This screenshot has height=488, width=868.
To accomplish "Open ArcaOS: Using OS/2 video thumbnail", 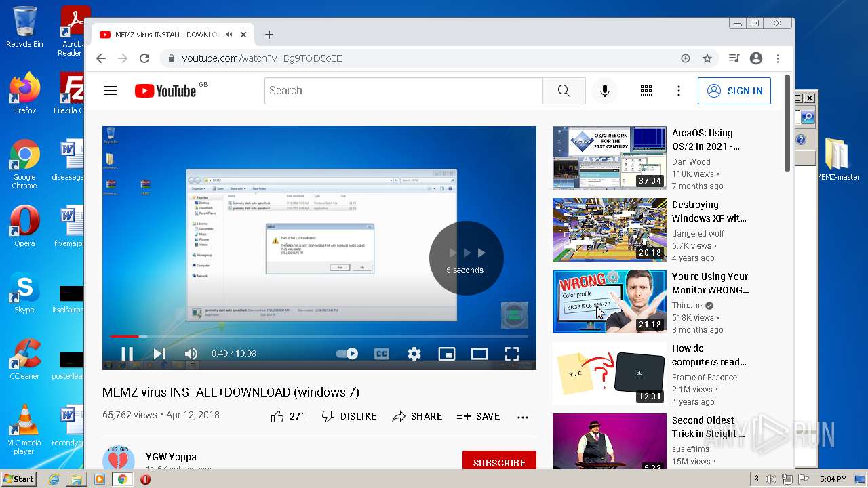I will tap(610, 158).
